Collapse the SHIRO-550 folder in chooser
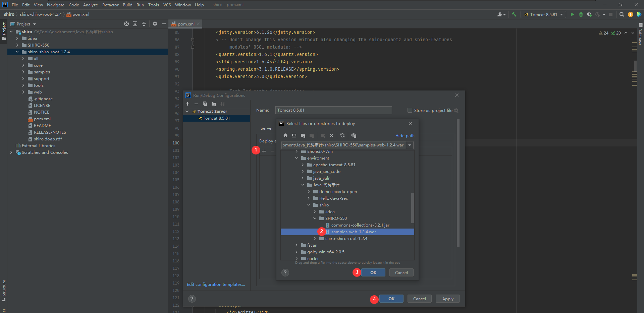This screenshot has height=313, width=644. (315, 218)
